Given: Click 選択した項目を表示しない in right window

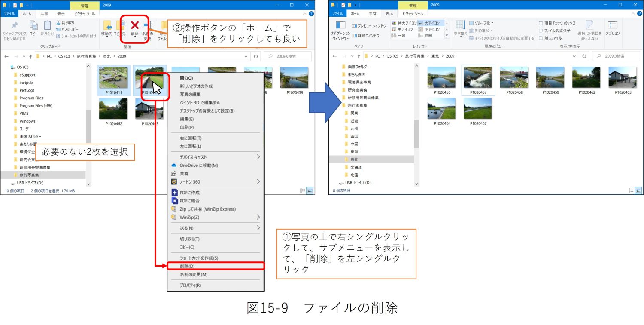Looking at the screenshot, I should [x=589, y=30].
